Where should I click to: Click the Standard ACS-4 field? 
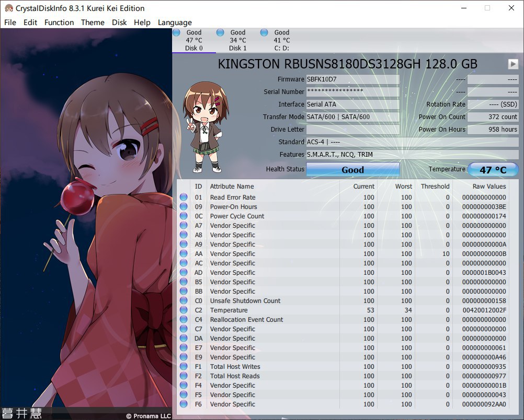click(413, 142)
